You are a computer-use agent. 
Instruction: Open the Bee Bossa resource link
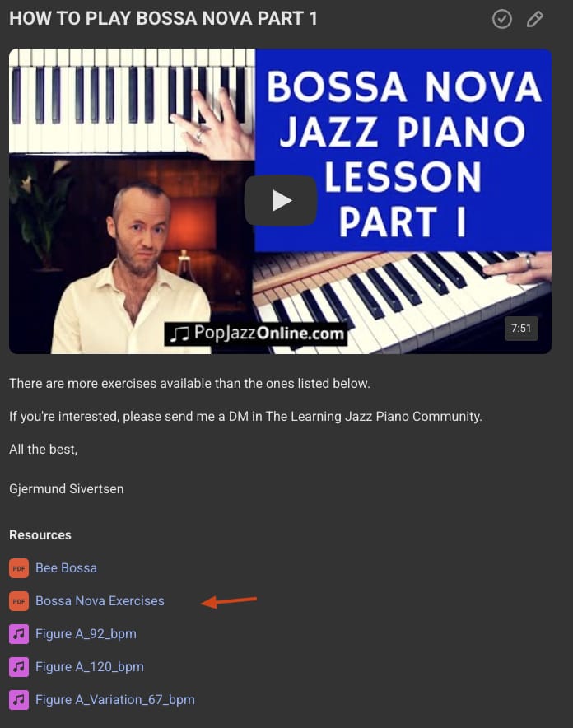(67, 567)
